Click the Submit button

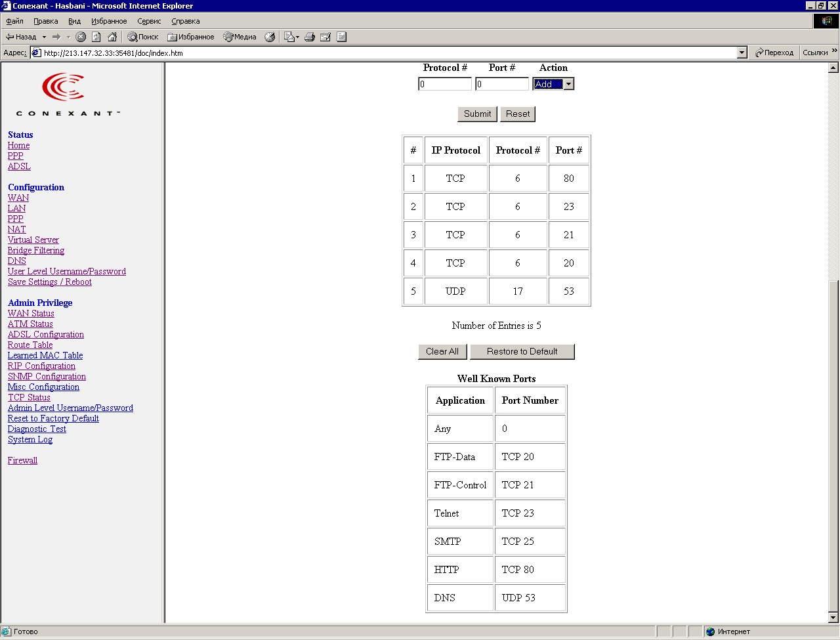pyautogui.click(x=478, y=114)
